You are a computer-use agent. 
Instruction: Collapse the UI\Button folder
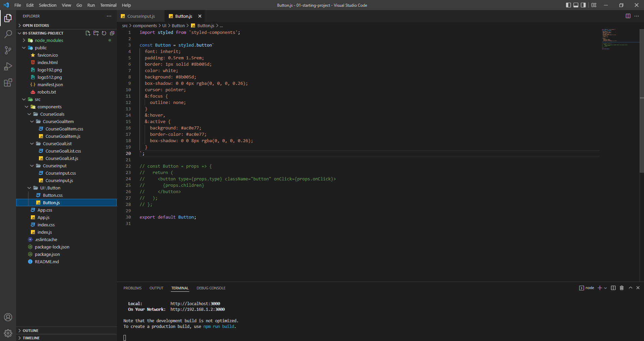point(66,188)
